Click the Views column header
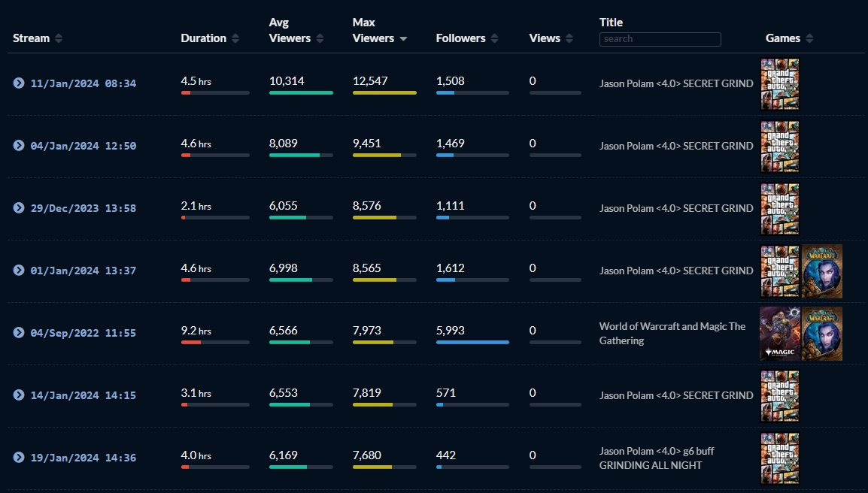 [x=545, y=38]
